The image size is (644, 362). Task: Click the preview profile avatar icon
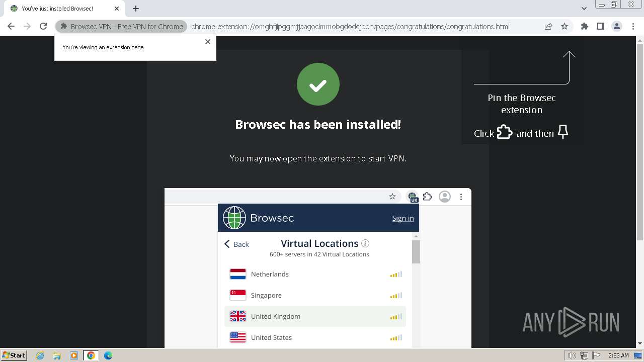click(x=445, y=197)
